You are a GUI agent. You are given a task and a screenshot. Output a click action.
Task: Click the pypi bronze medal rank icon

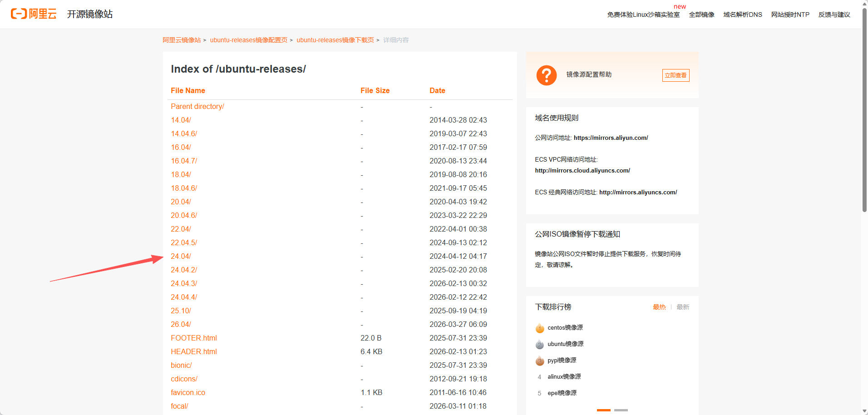[539, 361]
